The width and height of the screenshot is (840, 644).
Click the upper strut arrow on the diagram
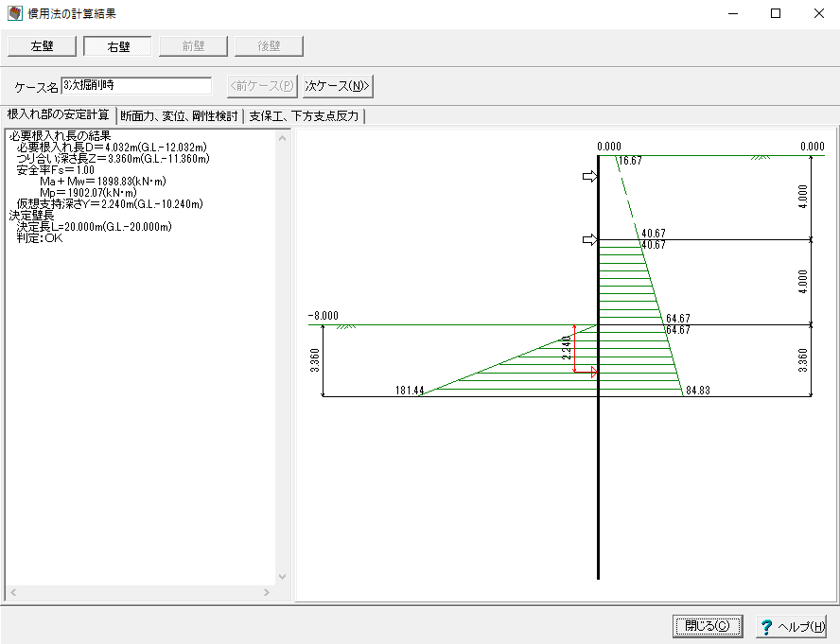589,177
